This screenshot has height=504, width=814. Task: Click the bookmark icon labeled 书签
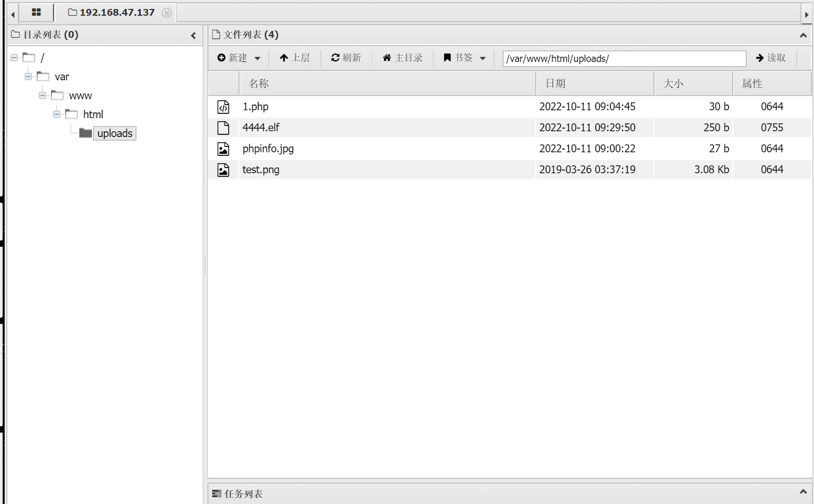tap(447, 58)
